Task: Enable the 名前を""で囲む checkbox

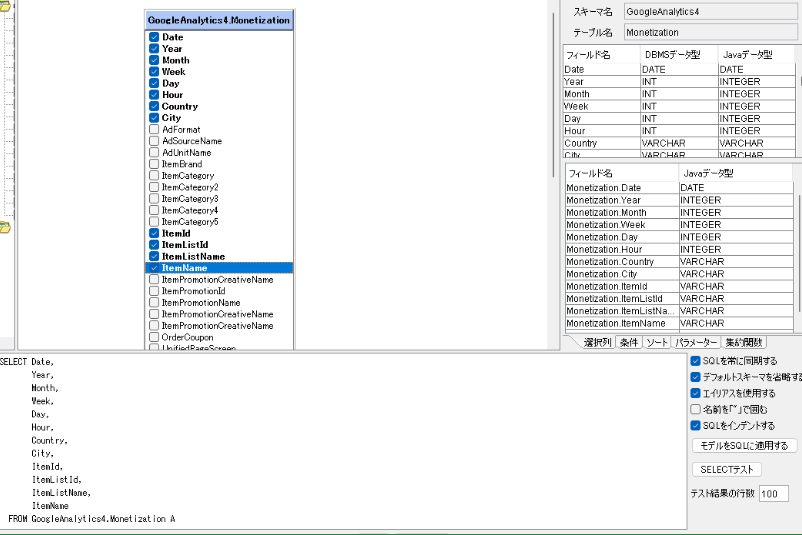Action: [x=696, y=409]
